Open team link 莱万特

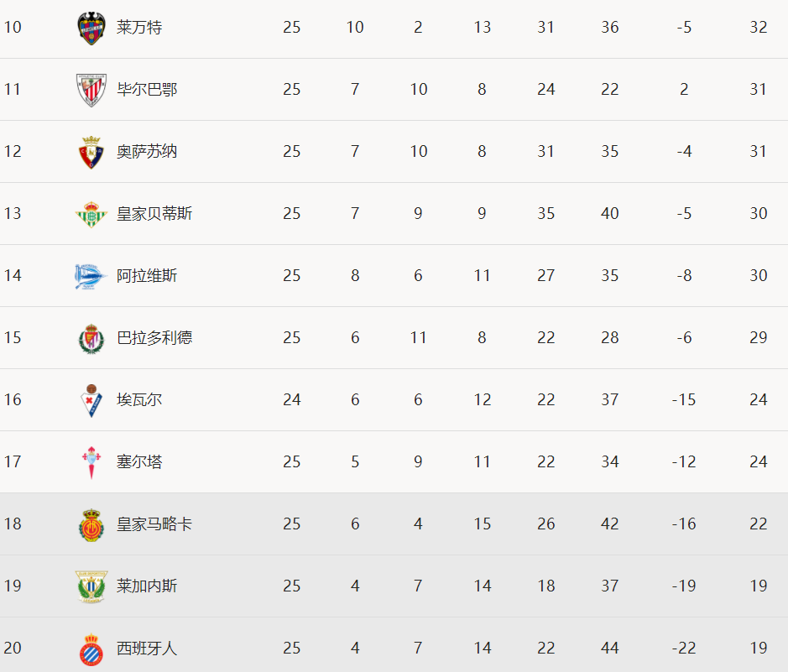[139, 27]
